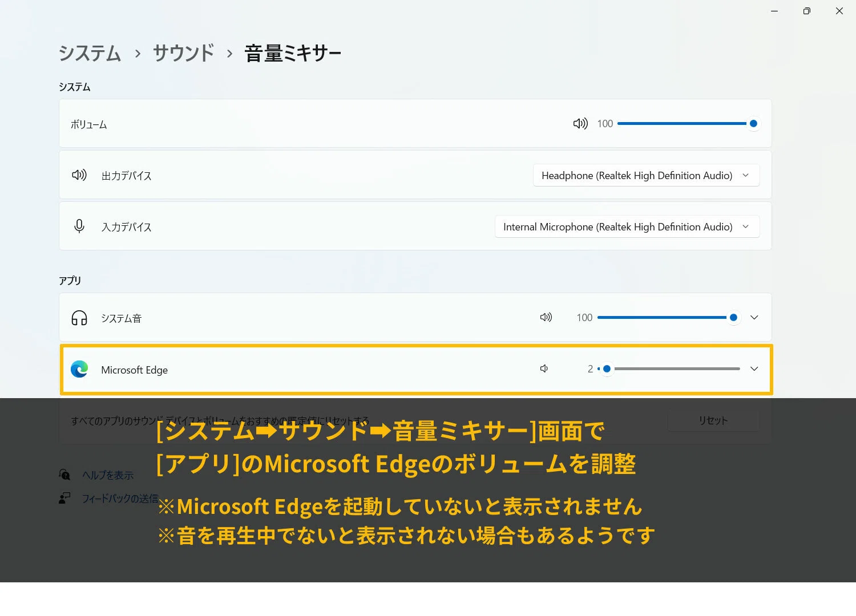Mute Microsoft Edge speaker icon
856x616 pixels.
[544, 368]
